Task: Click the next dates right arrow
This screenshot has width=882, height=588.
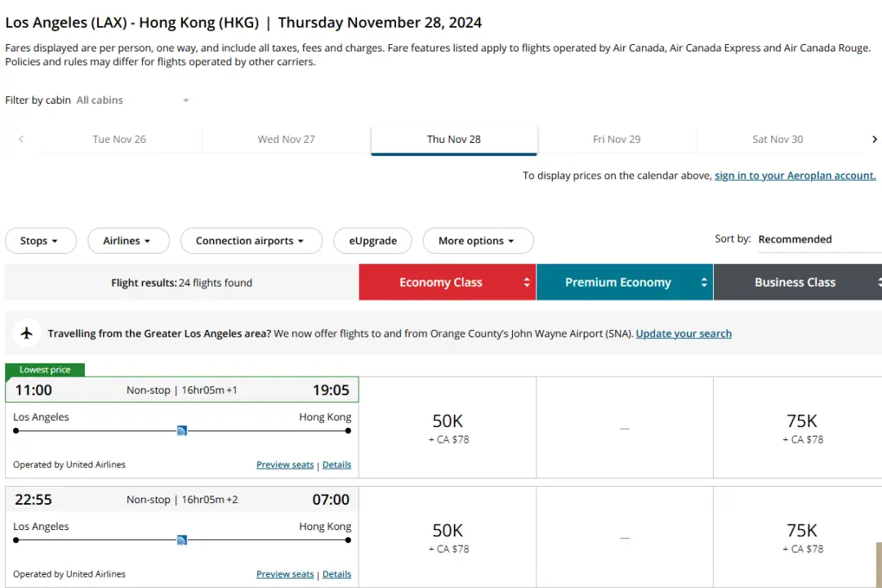Action: click(x=874, y=140)
